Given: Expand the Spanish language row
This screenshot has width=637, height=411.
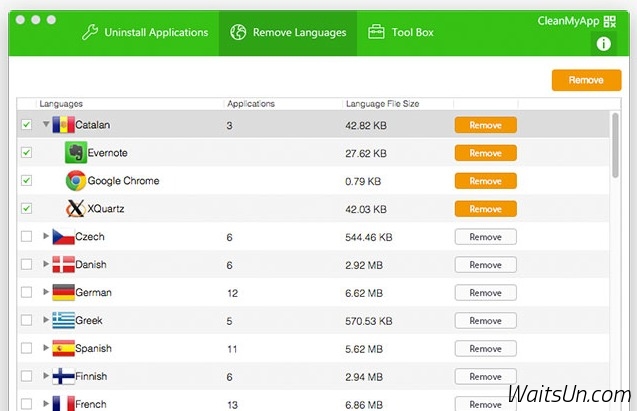Looking at the screenshot, I should pyautogui.click(x=46, y=349).
